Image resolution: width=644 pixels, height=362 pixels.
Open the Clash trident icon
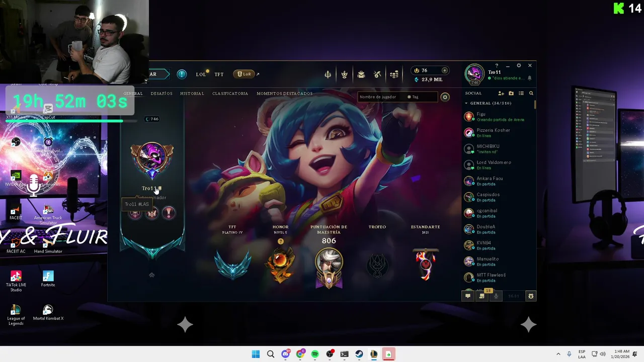pyautogui.click(x=328, y=74)
